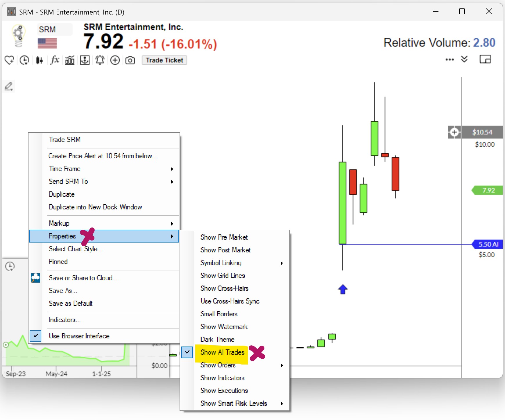Click the clock icon beside the mini chart
Viewport: 505px width, 420px height.
10,266
